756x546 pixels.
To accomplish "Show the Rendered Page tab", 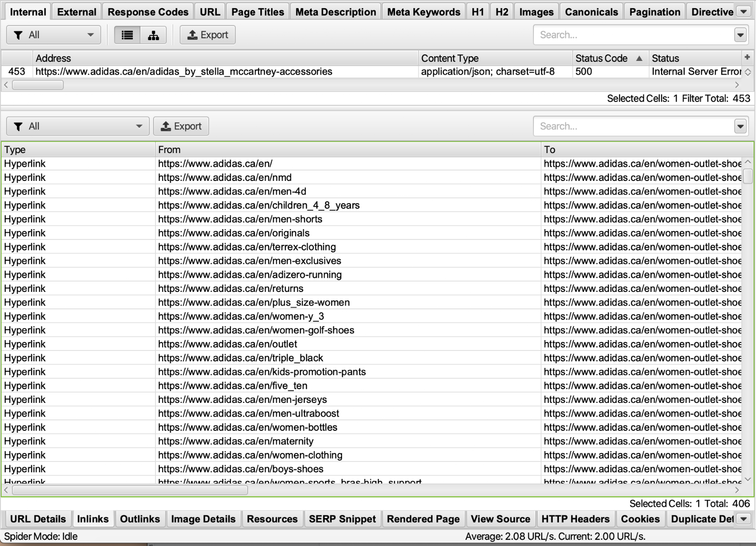I will [x=423, y=519].
